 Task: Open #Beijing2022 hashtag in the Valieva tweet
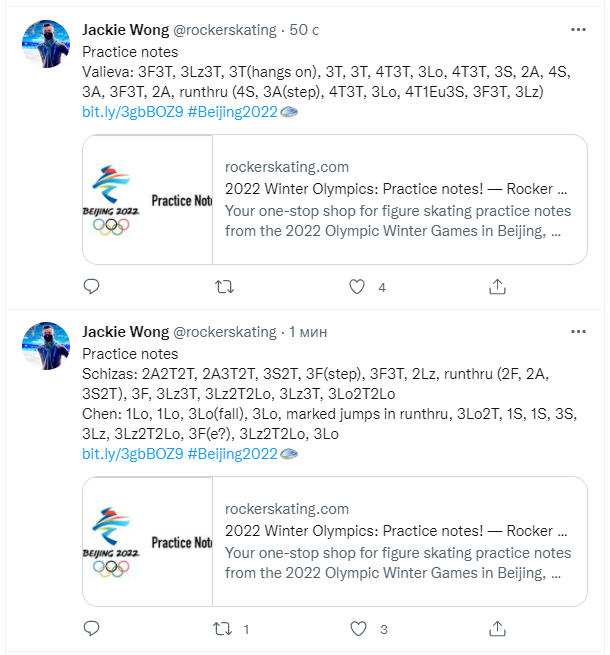click(232, 112)
